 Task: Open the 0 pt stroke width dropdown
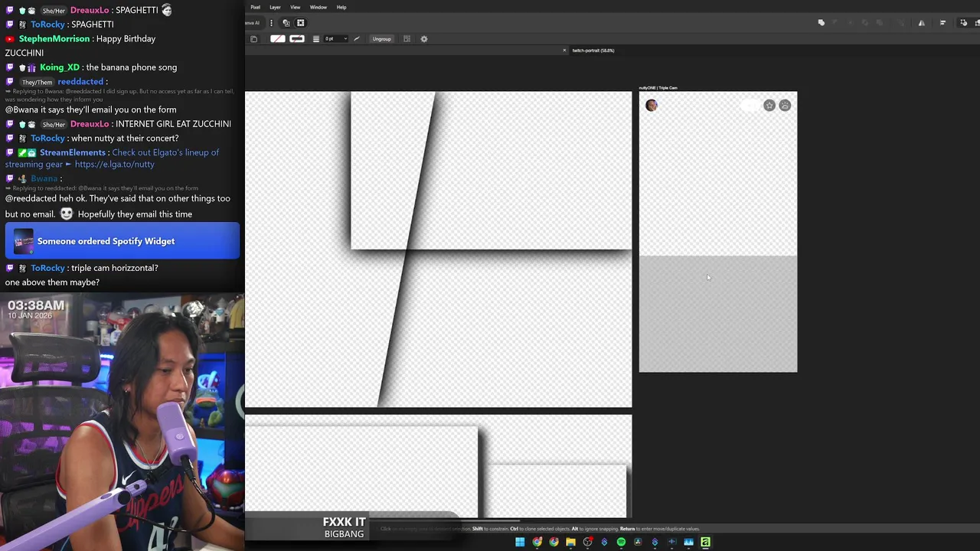point(335,39)
